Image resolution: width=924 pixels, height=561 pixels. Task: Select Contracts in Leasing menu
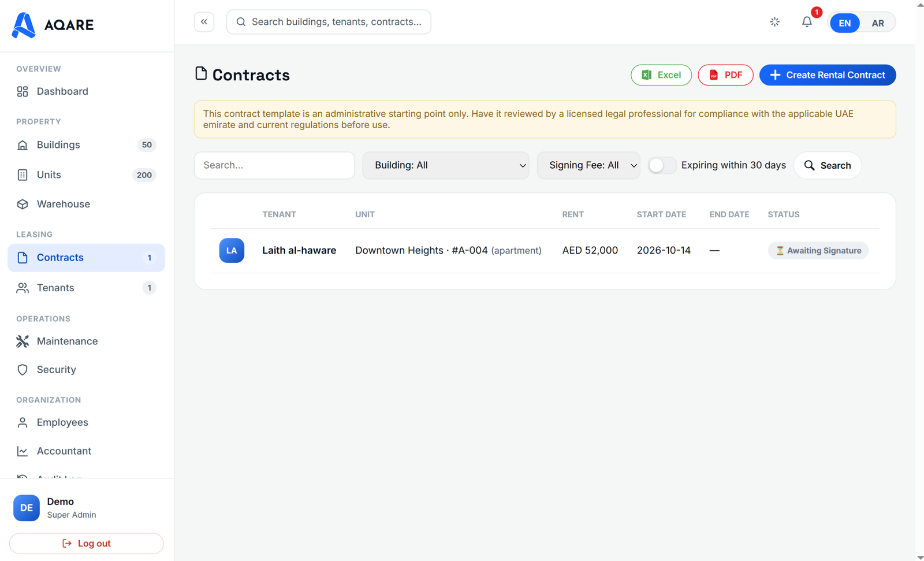pyautogui.click(x=86, y=258)
